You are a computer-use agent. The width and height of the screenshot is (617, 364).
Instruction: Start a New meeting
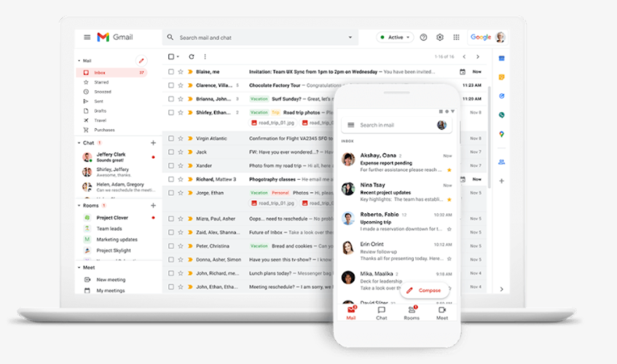coord(111,280)
